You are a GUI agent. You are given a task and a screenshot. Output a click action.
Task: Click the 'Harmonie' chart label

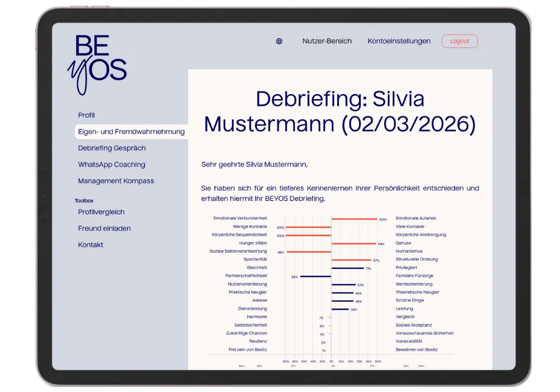pyautogui.click(x=257, y=316)
